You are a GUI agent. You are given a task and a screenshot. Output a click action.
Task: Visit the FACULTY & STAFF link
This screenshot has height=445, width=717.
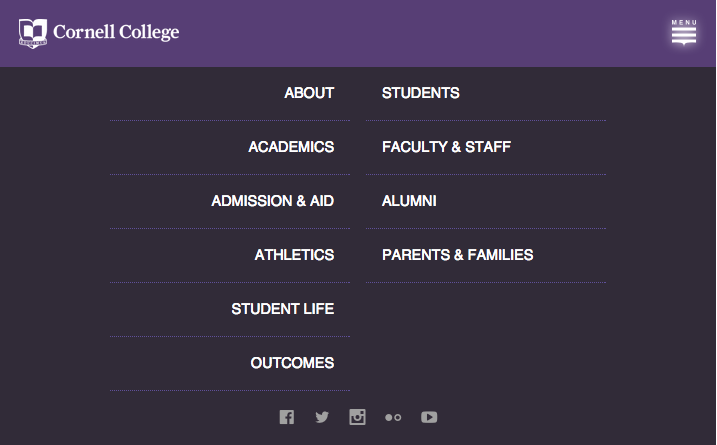pos(446,147)
